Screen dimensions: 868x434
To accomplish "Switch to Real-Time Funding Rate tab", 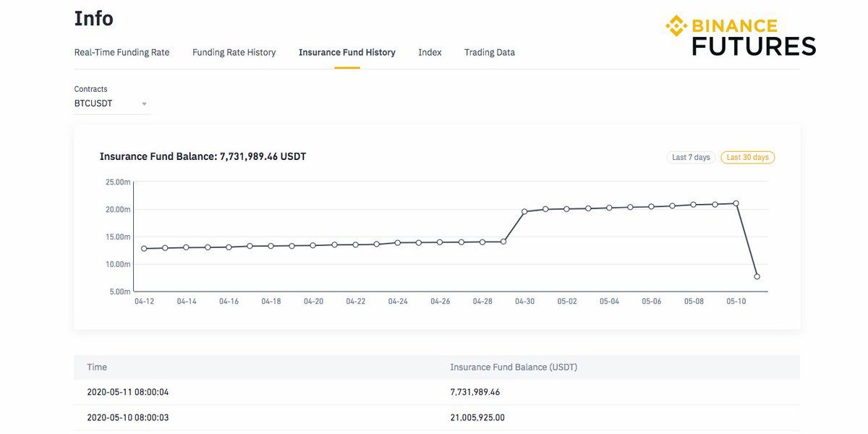I will pos(122,52).
